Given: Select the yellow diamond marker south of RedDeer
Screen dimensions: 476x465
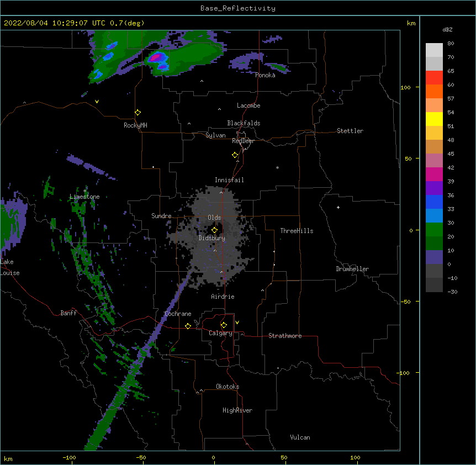Looking at the screenshot, I should pyautogui.click(x=235, y=155).
